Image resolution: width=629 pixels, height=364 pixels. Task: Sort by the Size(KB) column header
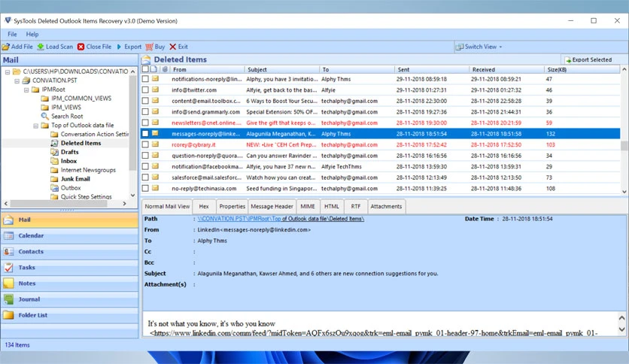point(582,69)
